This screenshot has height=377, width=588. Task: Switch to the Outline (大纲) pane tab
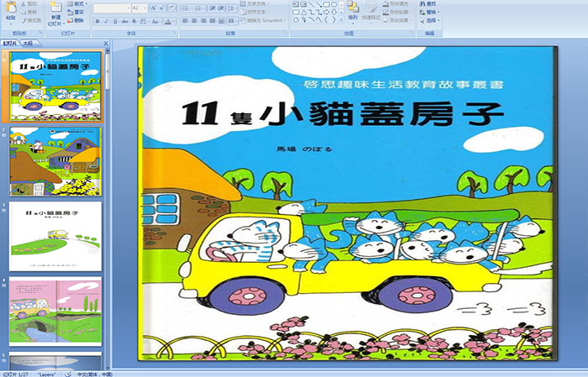click(x=28, y=44)
